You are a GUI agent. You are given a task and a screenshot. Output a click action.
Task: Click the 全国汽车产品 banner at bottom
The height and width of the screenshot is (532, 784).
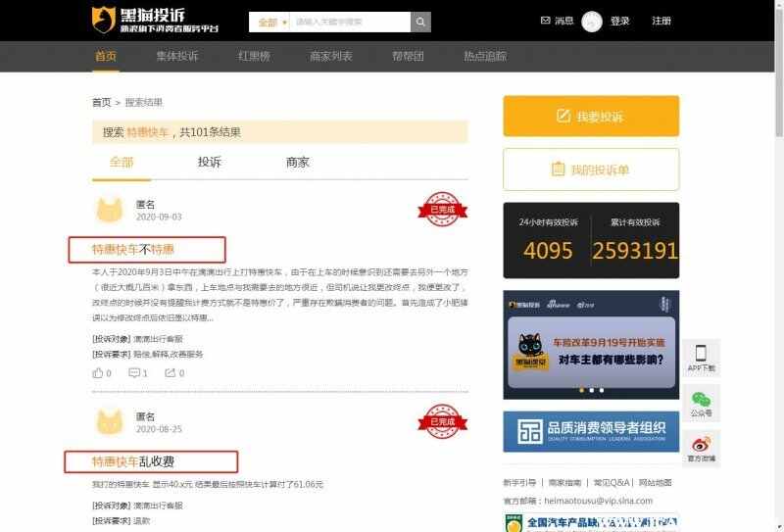pos(591,522)
